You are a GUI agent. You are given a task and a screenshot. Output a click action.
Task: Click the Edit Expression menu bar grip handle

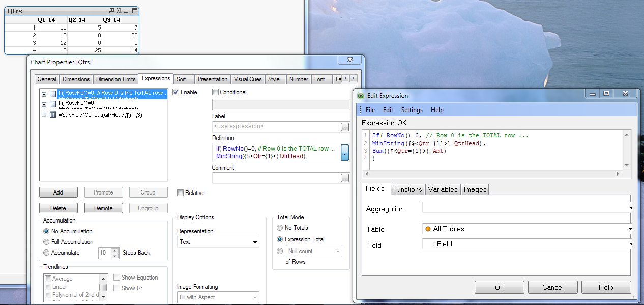[x=360, y=110]
